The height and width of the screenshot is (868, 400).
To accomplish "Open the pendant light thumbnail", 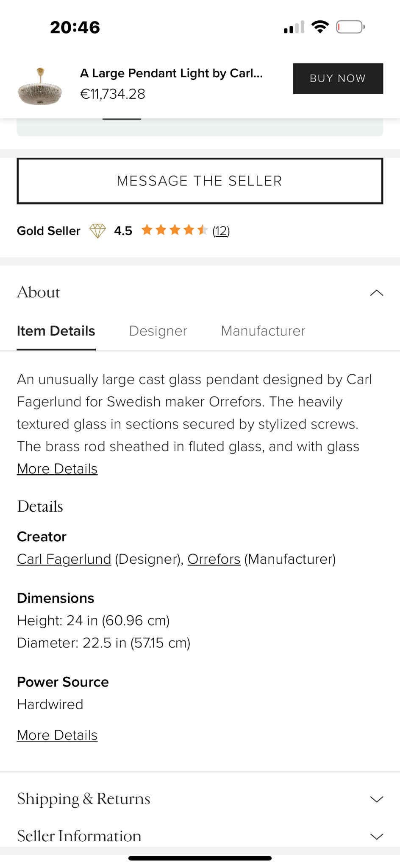I will click(40, 86).
